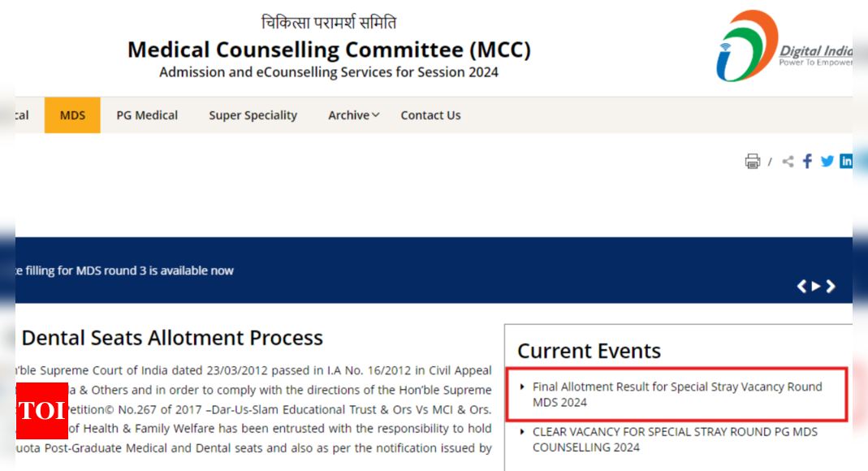Open the PG Medical menu item
Screen dimensions: 868x471
pos(147,115)
